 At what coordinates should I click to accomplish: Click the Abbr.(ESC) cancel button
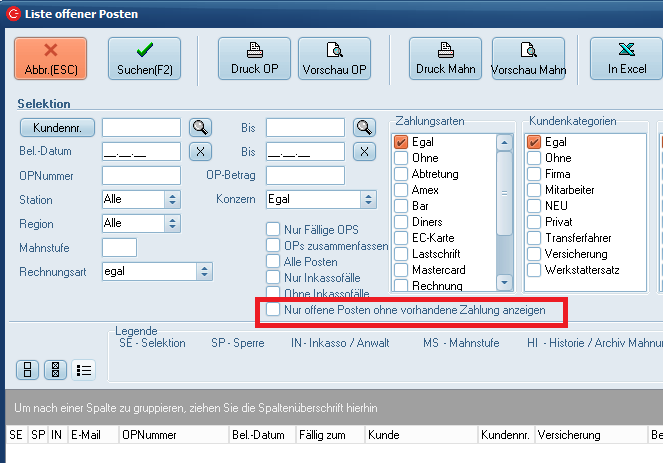(x=50, y=58)
